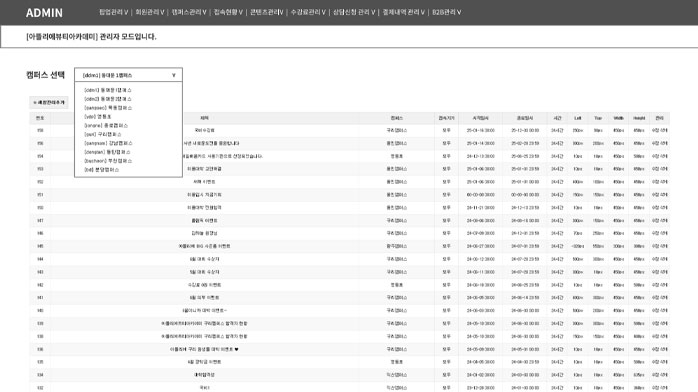
Task: Choose the [jongno] 종로캠퍼스 option
Action: [x=106, y=125]
